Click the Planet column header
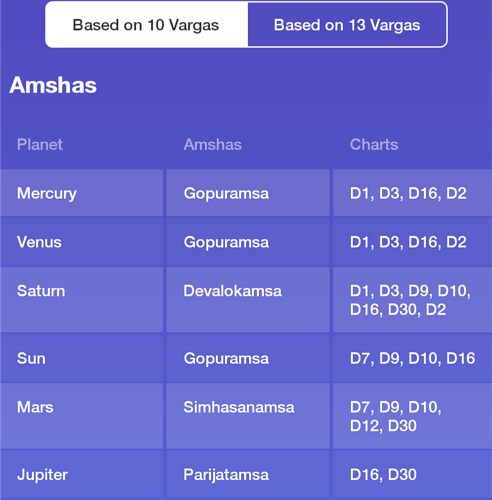 coord(40,144)
